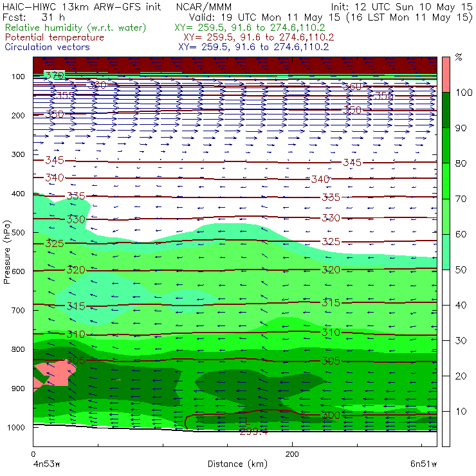Image resolution: width=476 pixels, height=476 pixels.
Task: Click the 'HAIC-HIWC 13km ARW-GFS init' title
Action: pyautogui.click(x=82, y=6)
